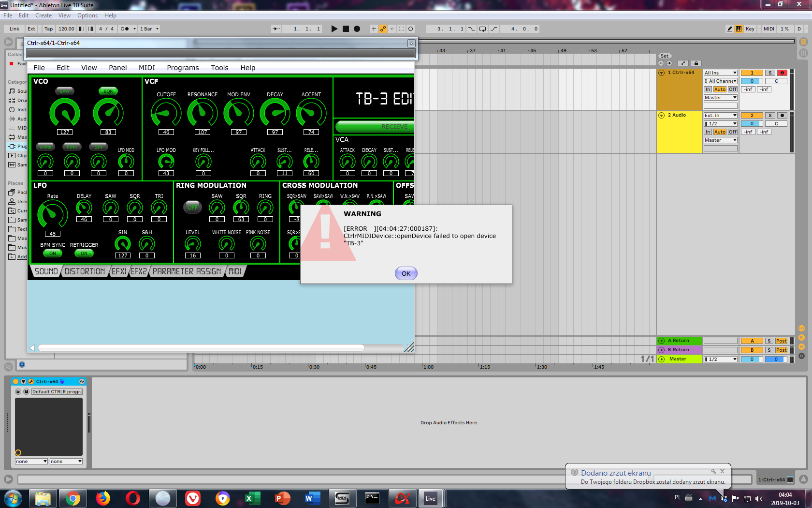Image resolution: width=812 pixels, height=508 pixels.
Task: Click the save preset disk icon
Action: [27, 392]
